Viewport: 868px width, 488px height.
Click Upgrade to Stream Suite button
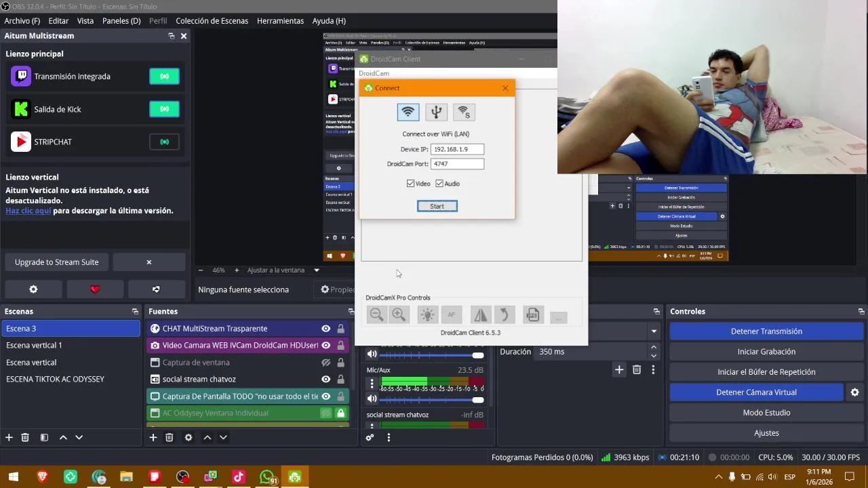tap(57, 262)
